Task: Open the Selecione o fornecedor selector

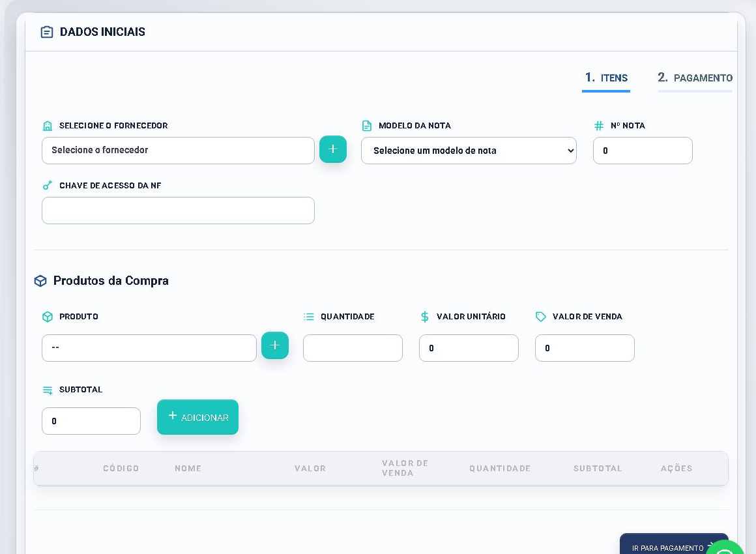Action: pyautogui.click(x=178, y=151)
